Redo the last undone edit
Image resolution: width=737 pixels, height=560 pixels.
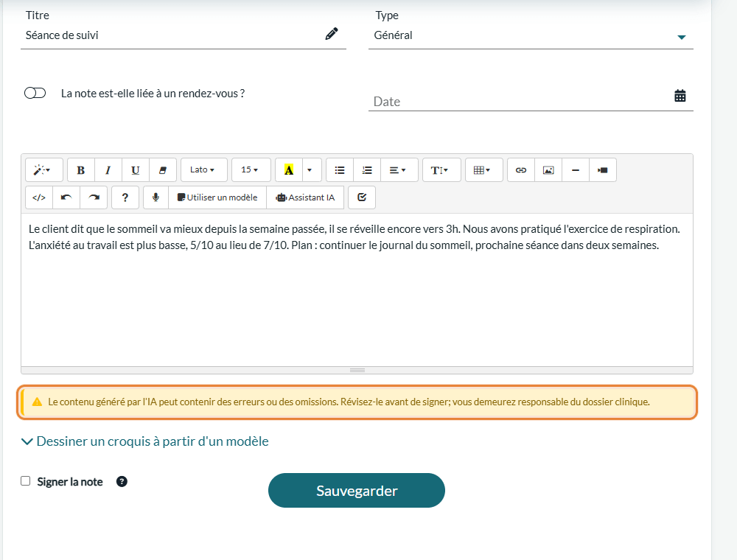click(x=94, y=197)
